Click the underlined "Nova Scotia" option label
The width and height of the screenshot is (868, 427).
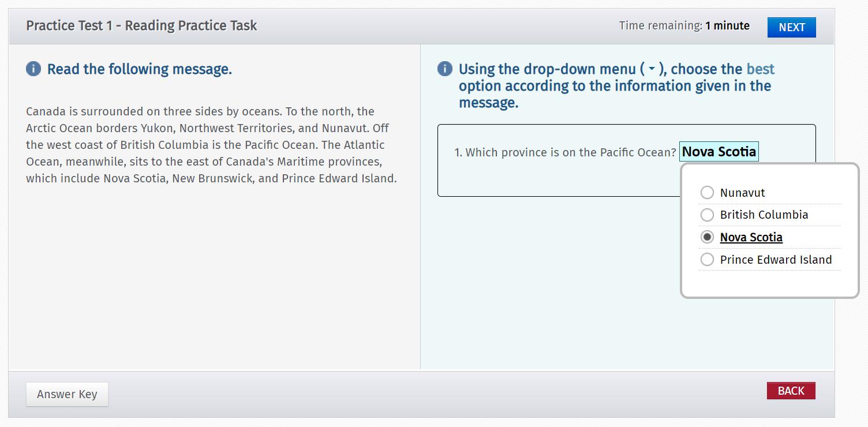tap(751, 237)
